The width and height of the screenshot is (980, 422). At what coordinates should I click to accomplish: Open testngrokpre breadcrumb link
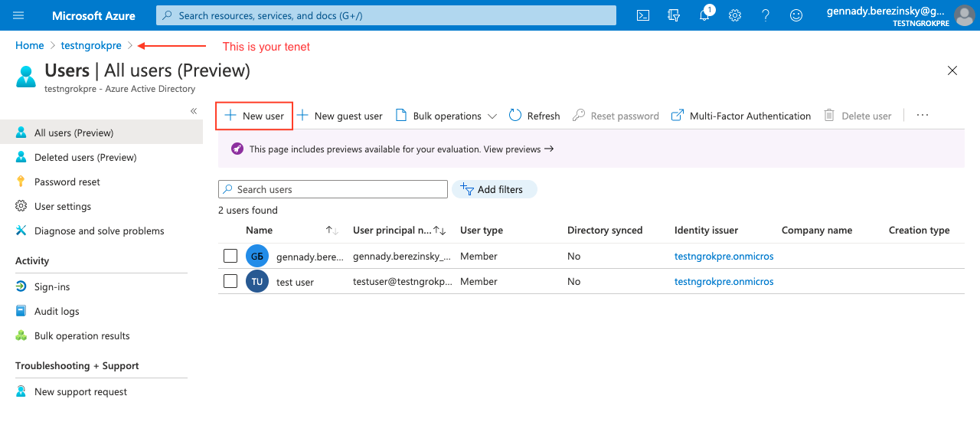point(91,46)
